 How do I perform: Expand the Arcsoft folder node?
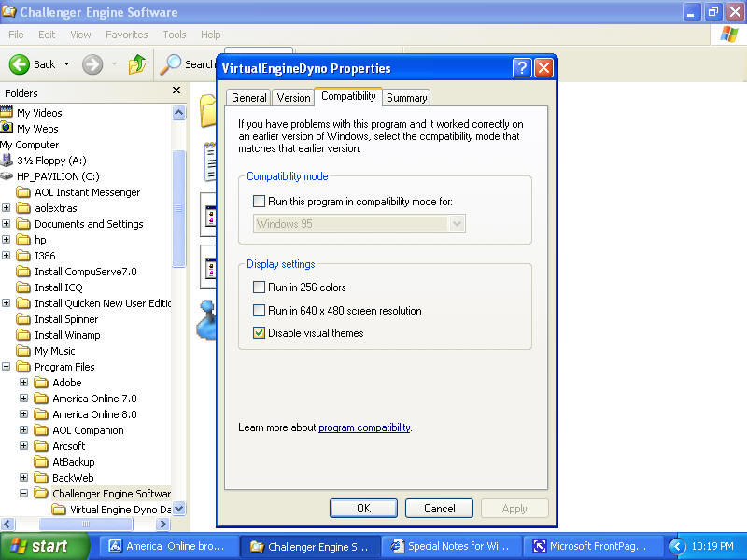(24, 446)
